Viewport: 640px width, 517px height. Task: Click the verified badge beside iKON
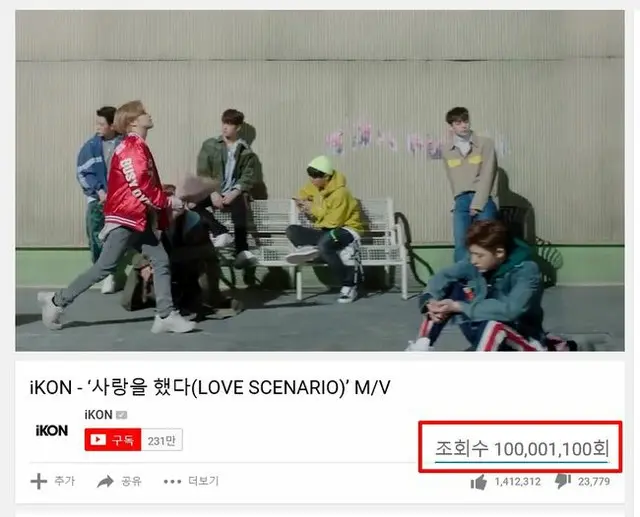click(x=122, y=415)
